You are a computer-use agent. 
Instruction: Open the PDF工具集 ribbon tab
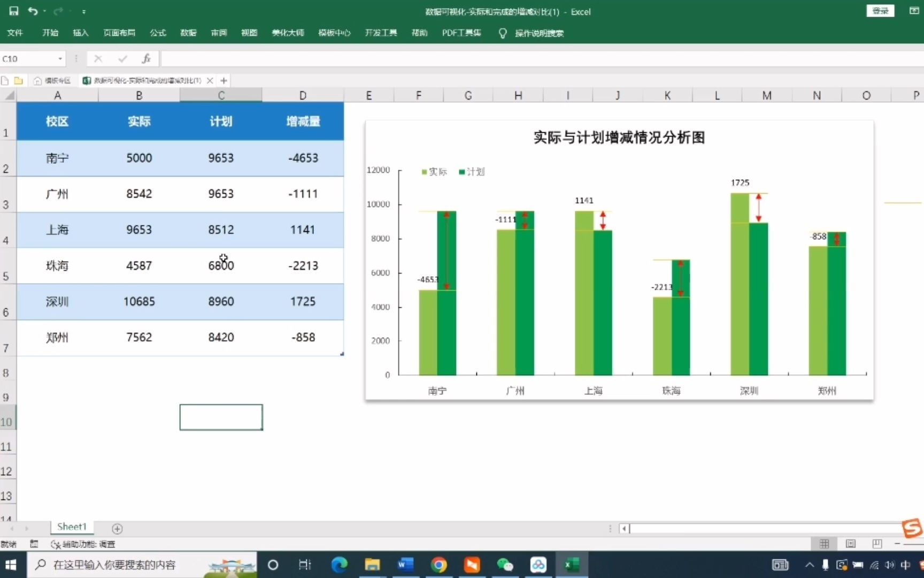pyautogui.click(x=461, y=33)
